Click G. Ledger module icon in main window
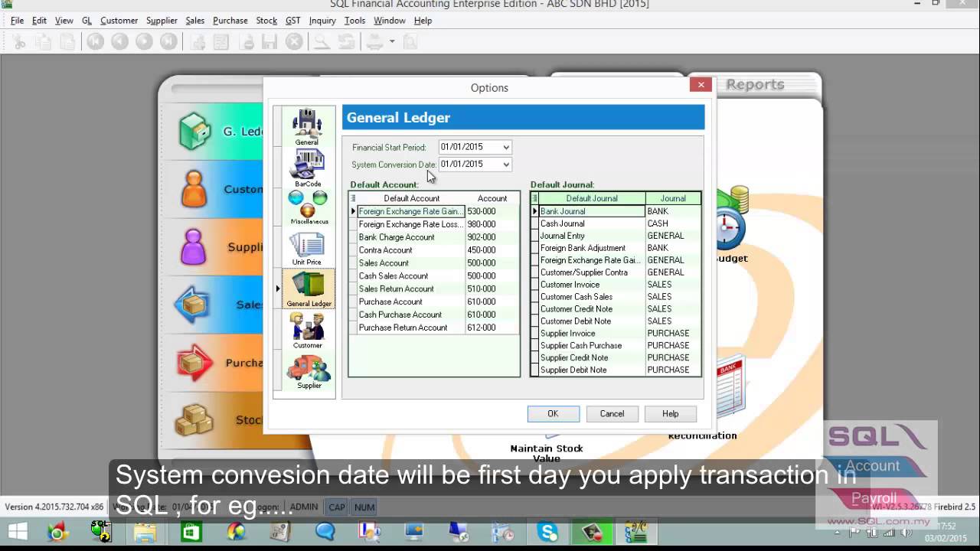This screenshot has width=980, height=551. coord(194,131)
